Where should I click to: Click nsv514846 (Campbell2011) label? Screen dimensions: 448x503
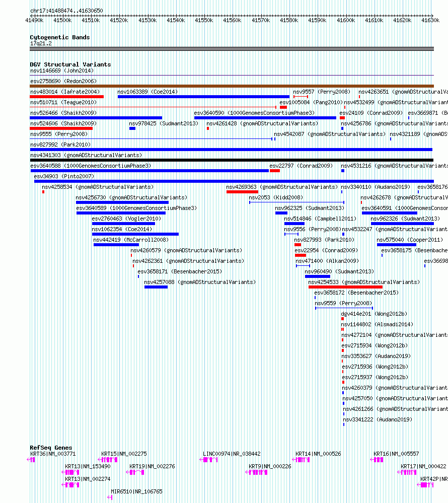click(320, 219)
